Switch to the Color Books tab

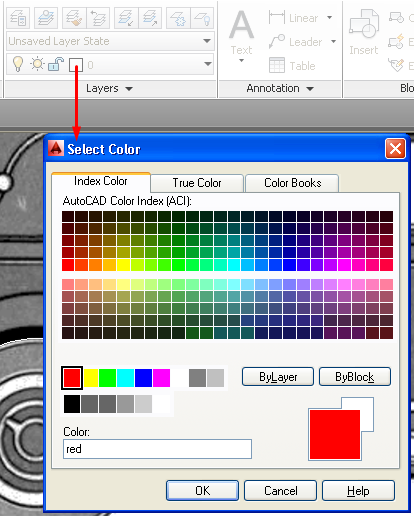[x=292, y=183]
